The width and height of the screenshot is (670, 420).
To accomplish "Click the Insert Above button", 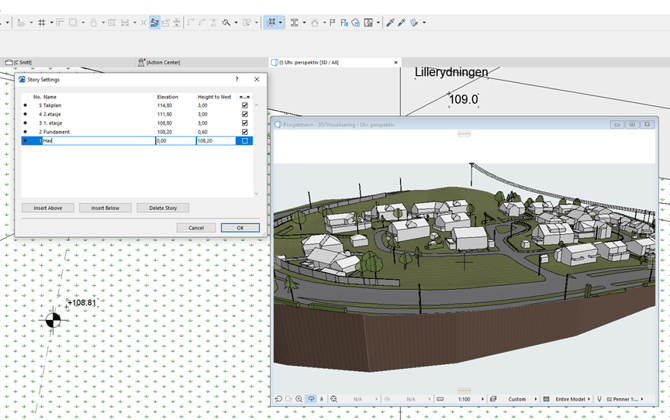I will [47, 208].
